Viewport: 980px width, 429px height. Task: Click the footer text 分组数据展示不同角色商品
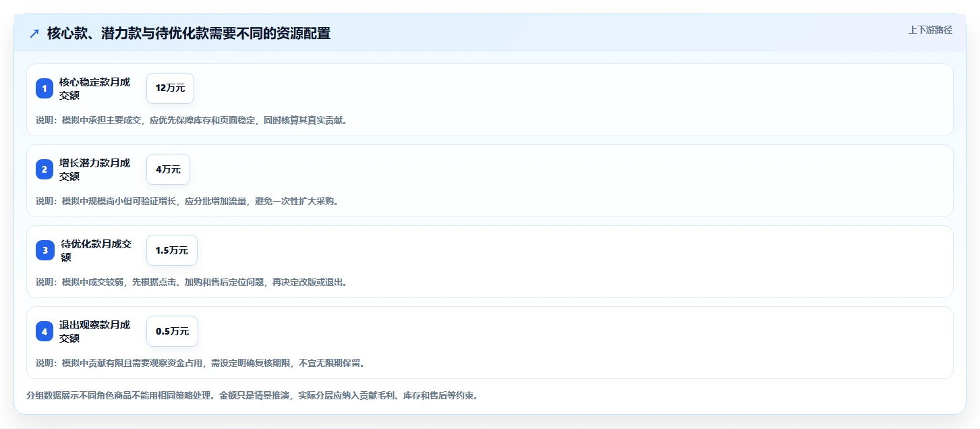point(252,396)
